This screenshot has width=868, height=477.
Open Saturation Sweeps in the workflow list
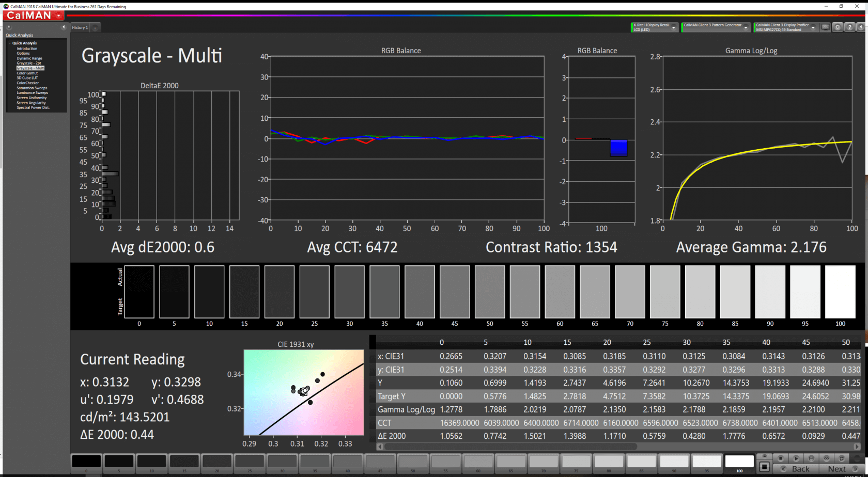[x=32, y=88]
